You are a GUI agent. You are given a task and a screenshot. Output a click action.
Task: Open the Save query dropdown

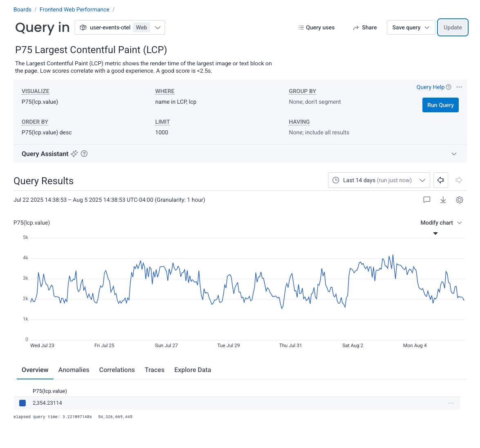pyautogui.click(x=411, y=27)
